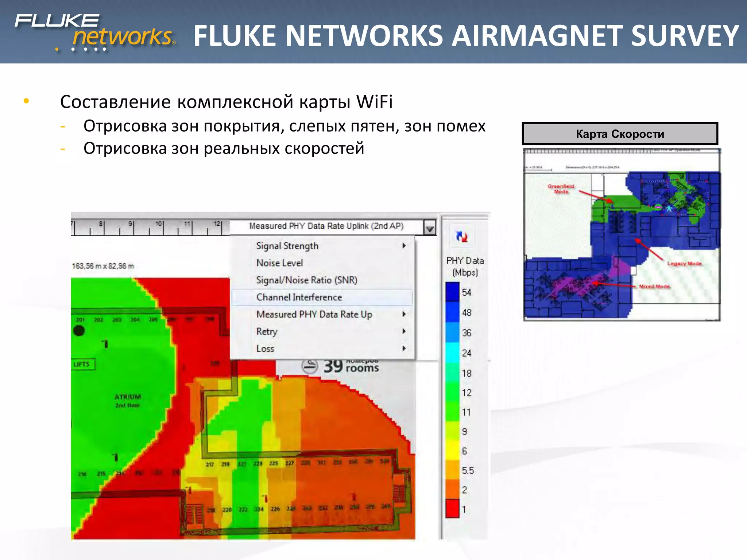
Task: Expand the Signal Strength submenu arrow
Action: 404,246
